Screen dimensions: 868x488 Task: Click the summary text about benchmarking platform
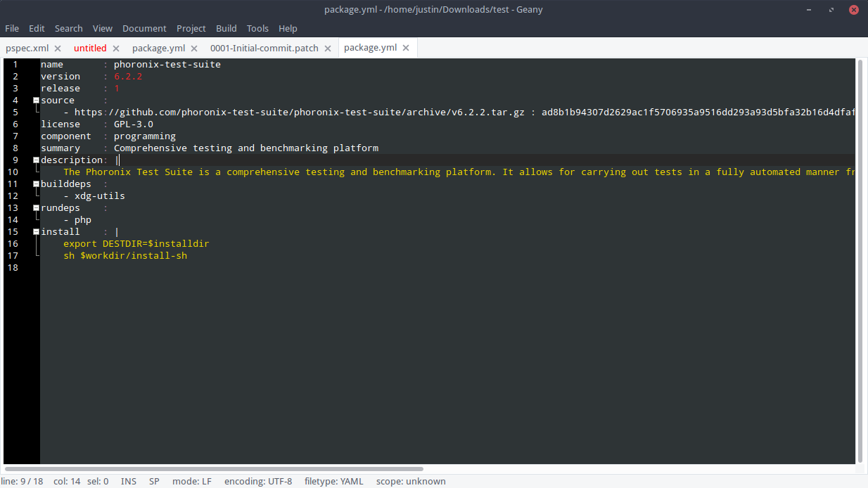coord(246,148)
